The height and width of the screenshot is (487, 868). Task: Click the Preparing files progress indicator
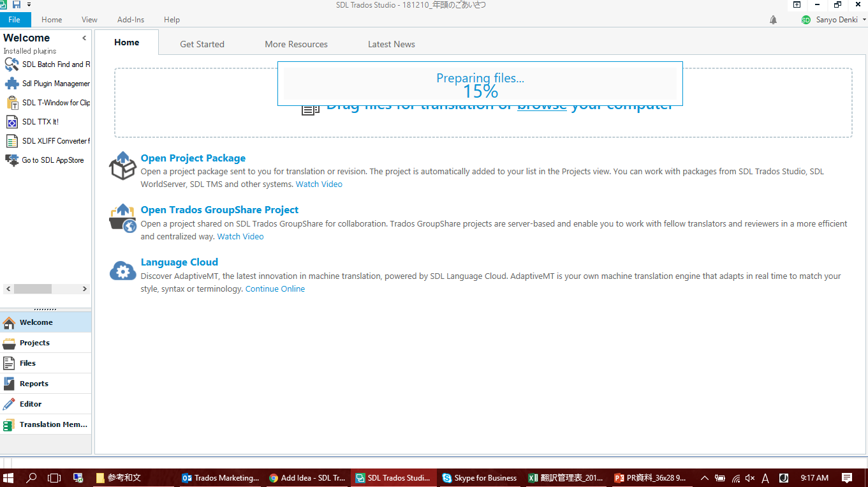click(480, 84)
